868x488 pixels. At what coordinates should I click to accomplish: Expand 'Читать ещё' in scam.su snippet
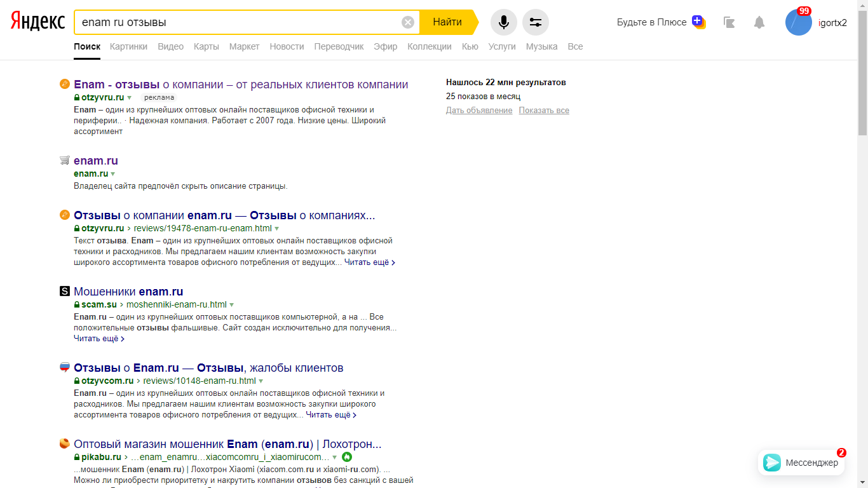[98, 339]
